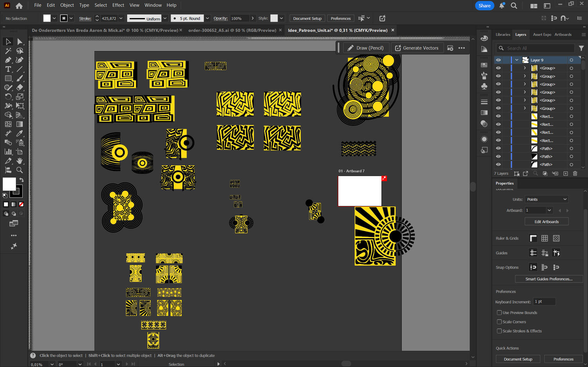Expand the second Group in the Layers panel
Viewport: 588px width, 367px height.
coord(525,76)
